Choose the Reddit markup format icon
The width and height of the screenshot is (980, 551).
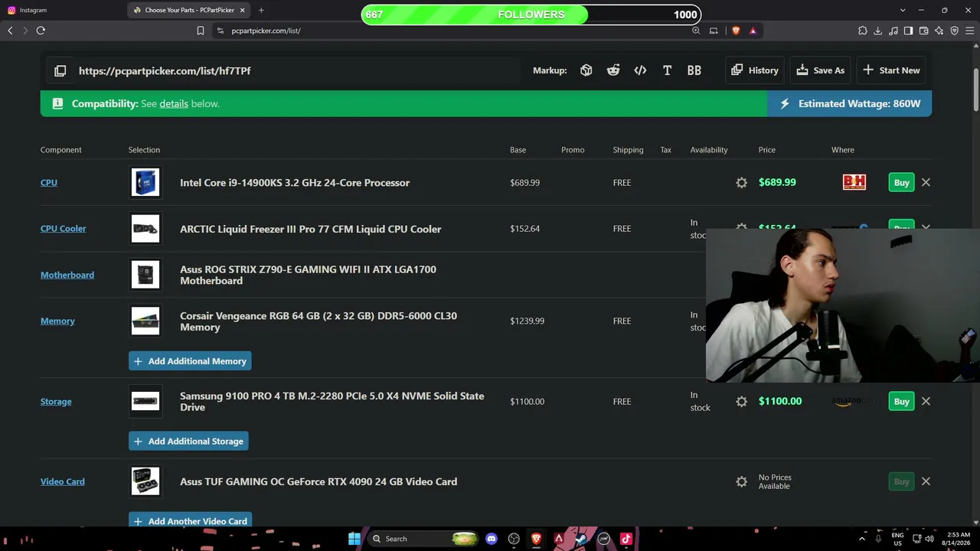pyautogui.click(x=613, y=70)
